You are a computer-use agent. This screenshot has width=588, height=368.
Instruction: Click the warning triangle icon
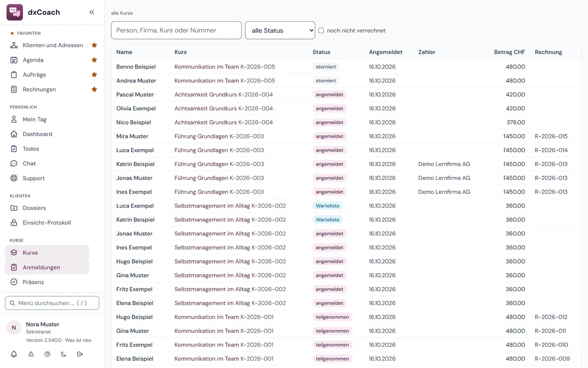(31, 354)
